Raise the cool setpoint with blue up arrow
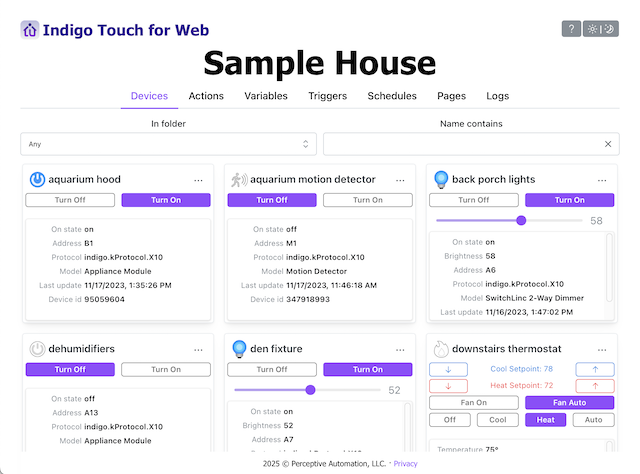This screenshot has height=474, width=640. (595, 369)
